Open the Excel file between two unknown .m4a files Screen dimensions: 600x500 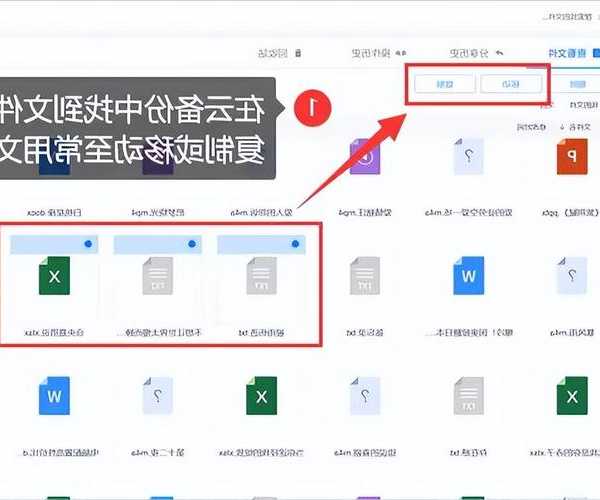tap(261, 396)
